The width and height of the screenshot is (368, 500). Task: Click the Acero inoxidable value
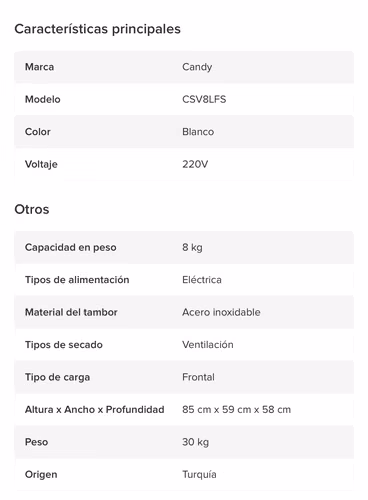221,312
